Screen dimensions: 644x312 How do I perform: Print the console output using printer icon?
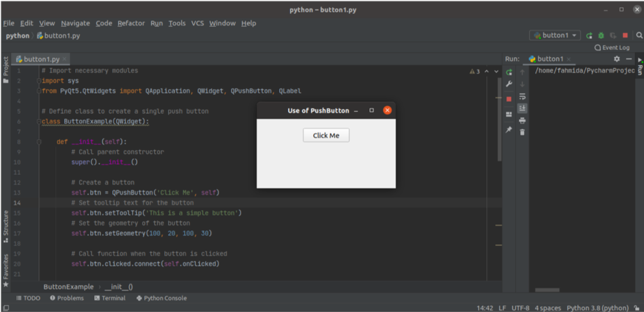tap(522, 120)
